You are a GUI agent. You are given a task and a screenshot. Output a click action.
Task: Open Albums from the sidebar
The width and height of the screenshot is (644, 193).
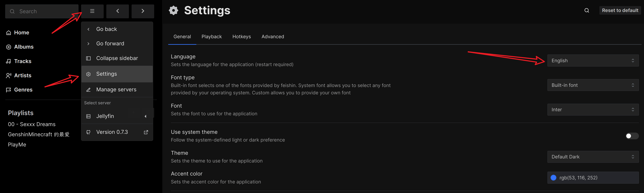pos(23,47)
